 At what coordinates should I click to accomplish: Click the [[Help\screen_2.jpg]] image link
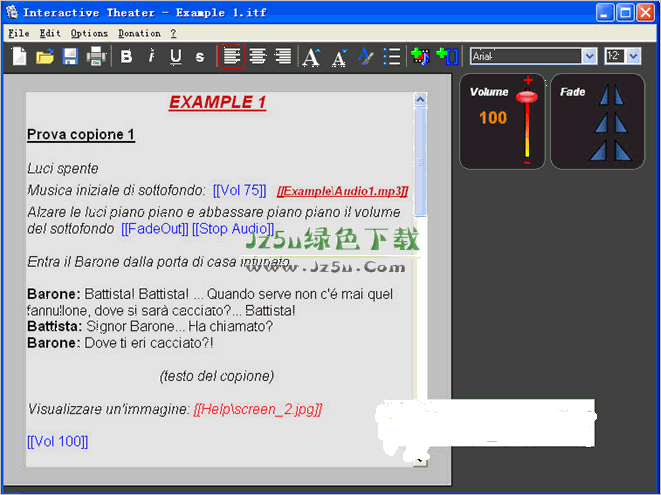click(258, 409)
